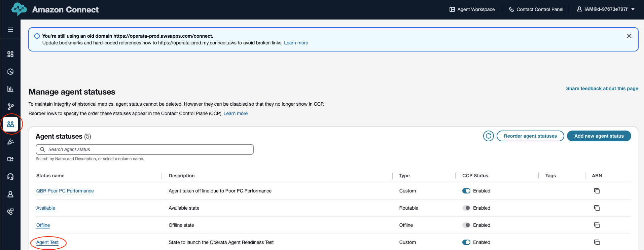This screenshot has height=250, width=644.
Task: Open Share feedback about this page link
Action: 602,88
